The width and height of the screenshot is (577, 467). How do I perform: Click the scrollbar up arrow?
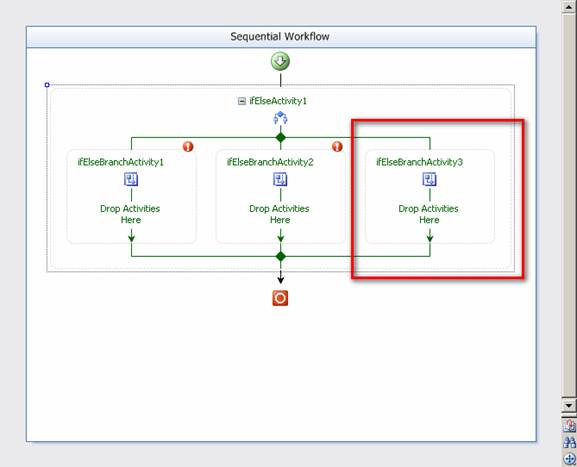tap(569, 7)
